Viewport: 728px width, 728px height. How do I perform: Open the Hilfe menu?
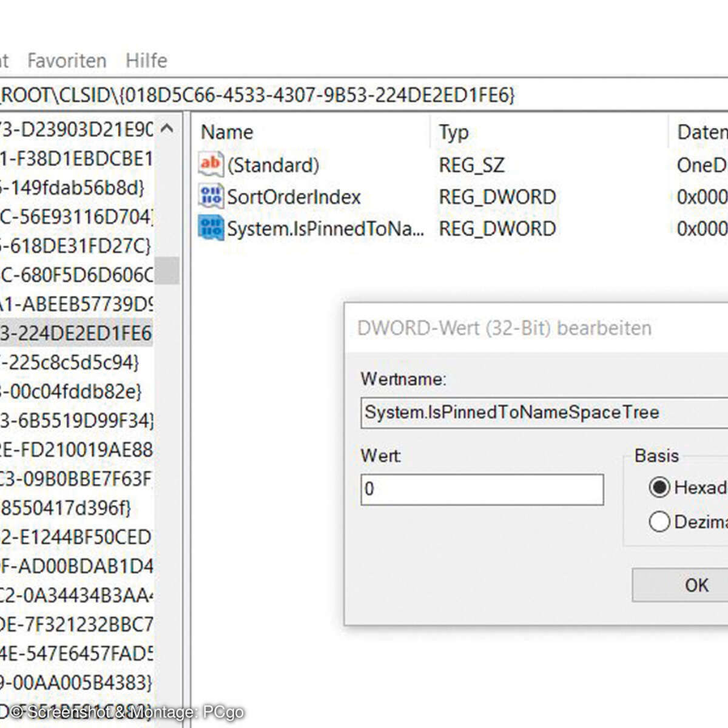pos(146,60)
